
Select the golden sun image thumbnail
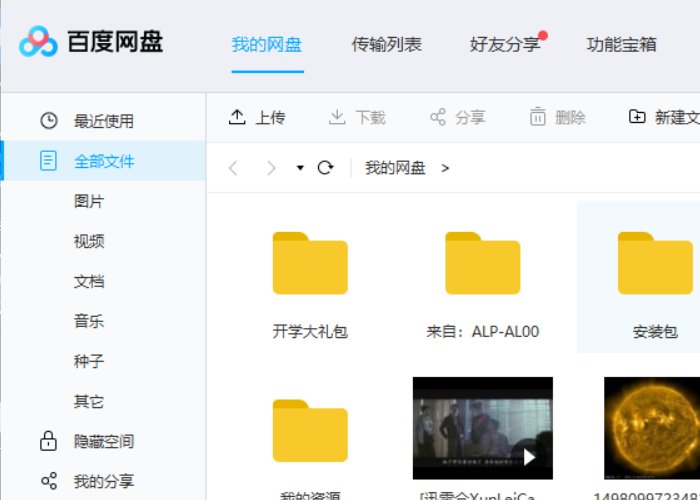coord(652,428)
